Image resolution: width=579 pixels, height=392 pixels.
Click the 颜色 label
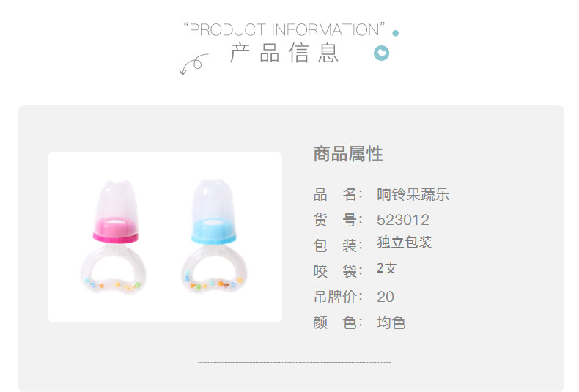tap(338, 322)
